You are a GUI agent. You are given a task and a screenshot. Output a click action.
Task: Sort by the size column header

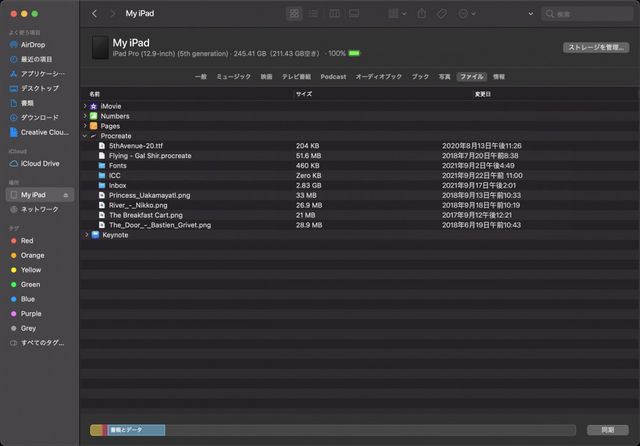[x=304, y=94]
